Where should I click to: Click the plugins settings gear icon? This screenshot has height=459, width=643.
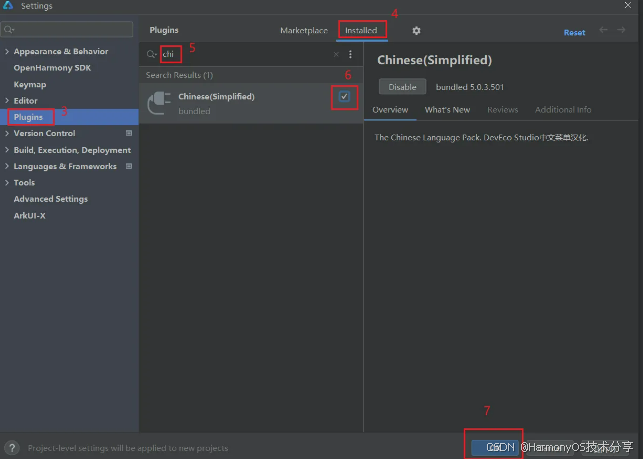(x=416, y=31)
